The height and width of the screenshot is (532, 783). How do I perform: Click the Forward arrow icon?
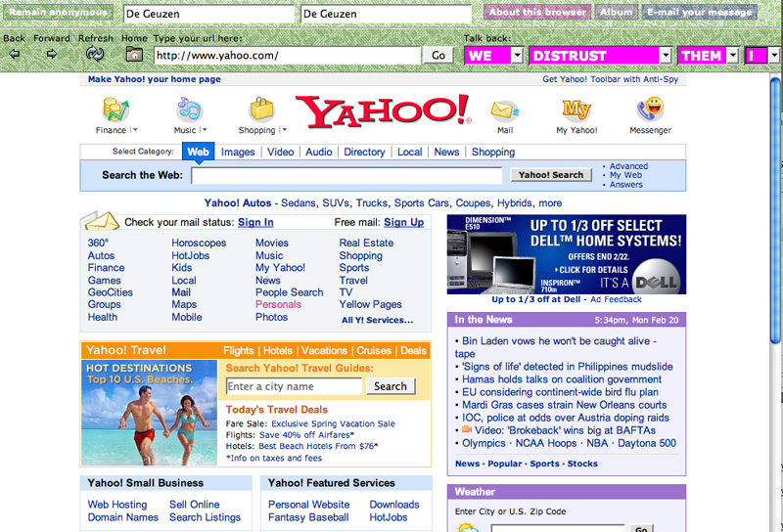pyautogui.click(x=52, y=54)
